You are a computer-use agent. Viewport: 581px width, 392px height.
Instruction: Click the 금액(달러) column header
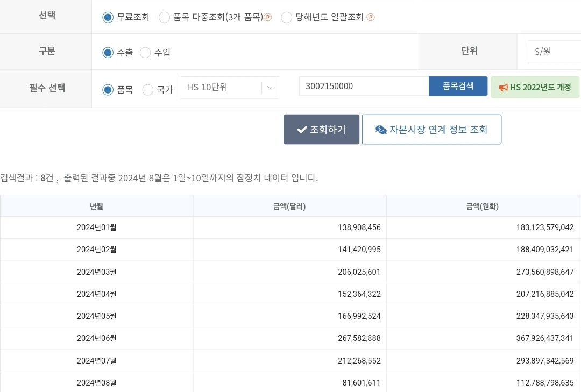pyautogui.click(x=289, y=206)
